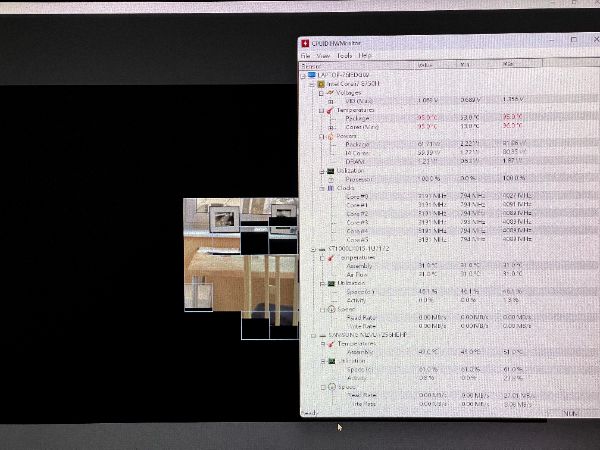Collapse the LAPTOP root tree node

(x=303, y=76)
